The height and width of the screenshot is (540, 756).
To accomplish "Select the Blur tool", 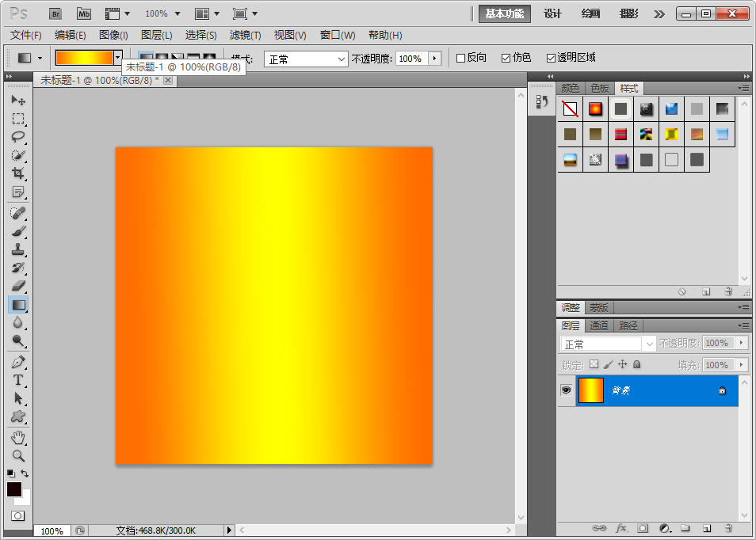I will tap(18, 323).
